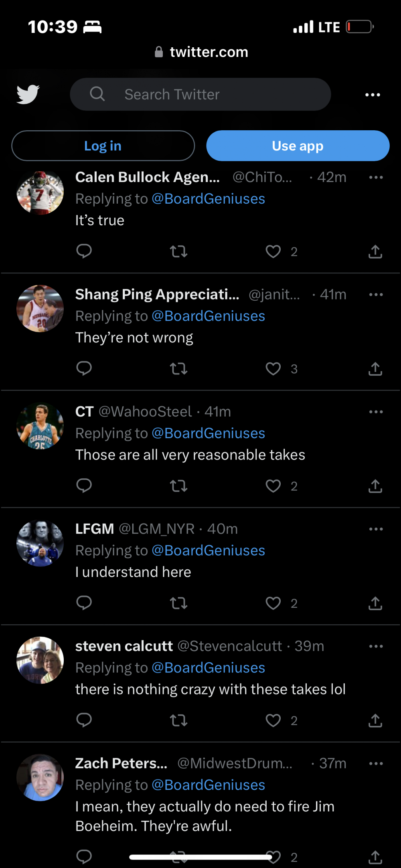Share the "It's true" tweet

coord(375,251)
